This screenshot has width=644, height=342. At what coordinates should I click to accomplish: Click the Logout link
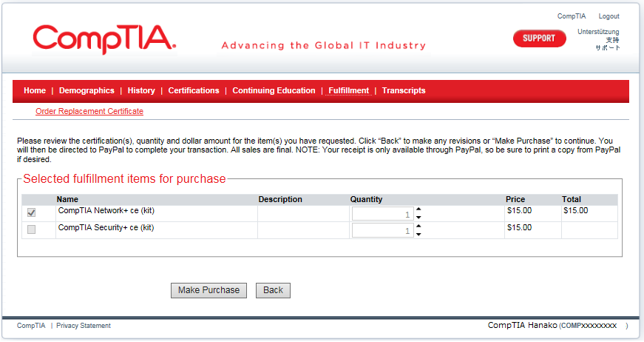point(609,16)
